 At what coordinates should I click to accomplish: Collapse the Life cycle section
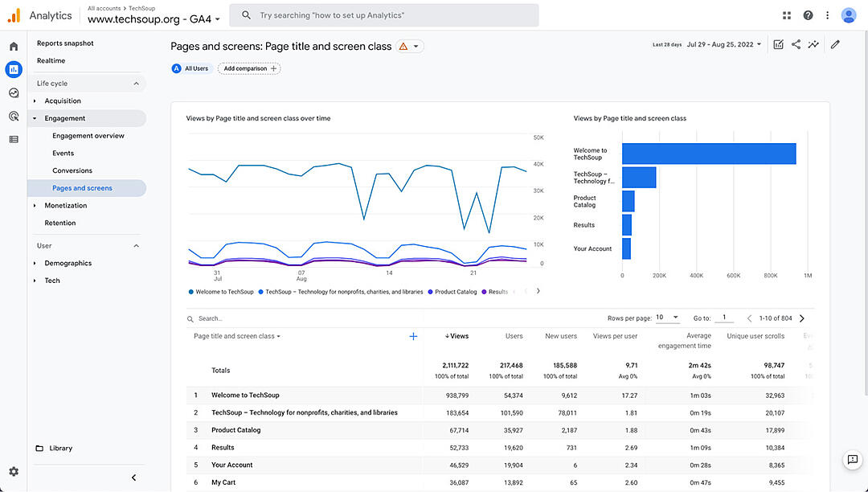pos(135,83)
